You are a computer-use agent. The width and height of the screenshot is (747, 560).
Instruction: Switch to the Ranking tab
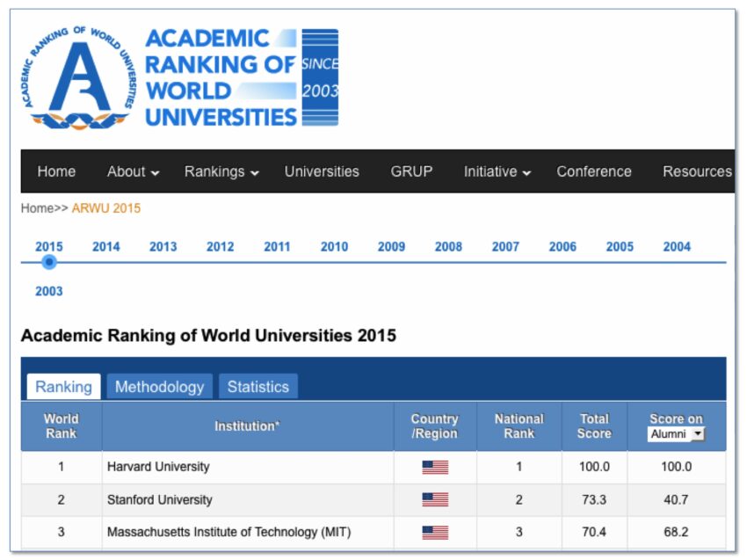(x=64, y=387)
